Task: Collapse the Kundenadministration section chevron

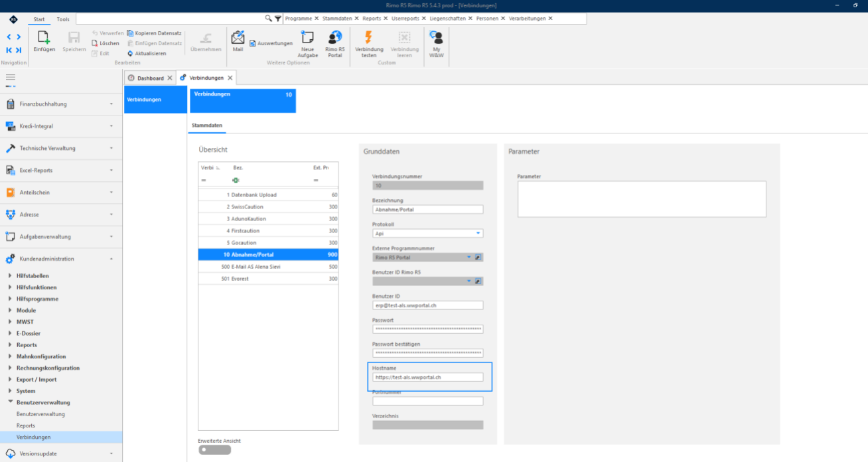Action: click(x=111, y=259)
